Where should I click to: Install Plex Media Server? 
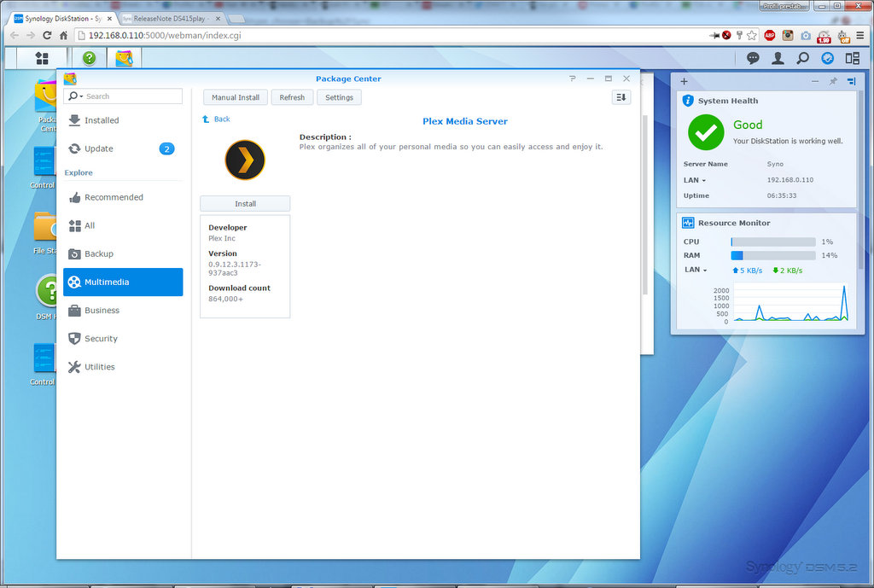click(245, 204)
